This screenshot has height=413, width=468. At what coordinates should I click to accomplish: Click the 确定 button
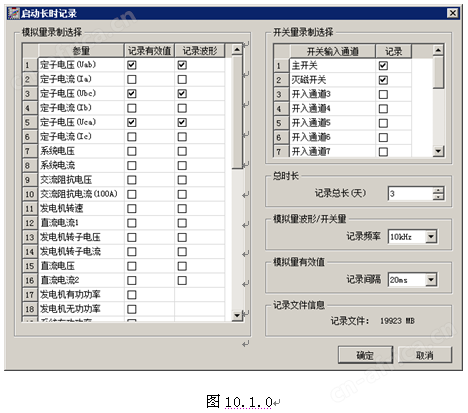click(365, 355)
